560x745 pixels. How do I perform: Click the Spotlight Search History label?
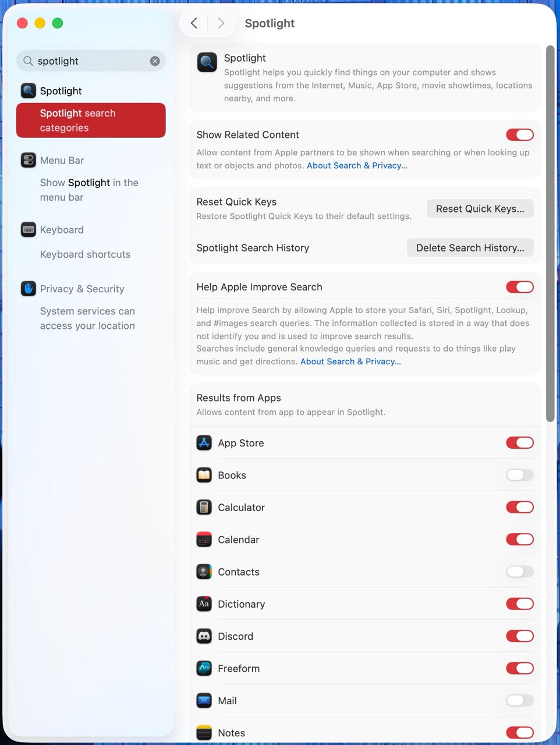[x=253, y=247]
